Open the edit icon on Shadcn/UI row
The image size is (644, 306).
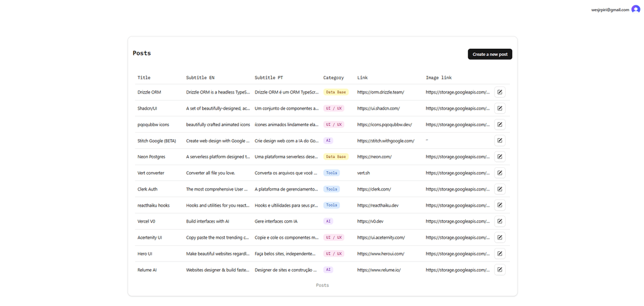point(500,108)
